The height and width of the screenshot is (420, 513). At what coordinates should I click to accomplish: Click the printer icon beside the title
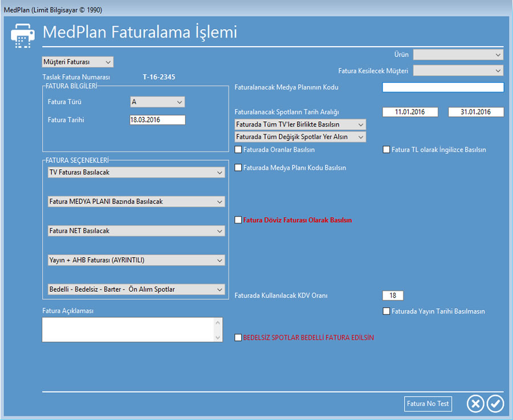[x=23, y=35]
